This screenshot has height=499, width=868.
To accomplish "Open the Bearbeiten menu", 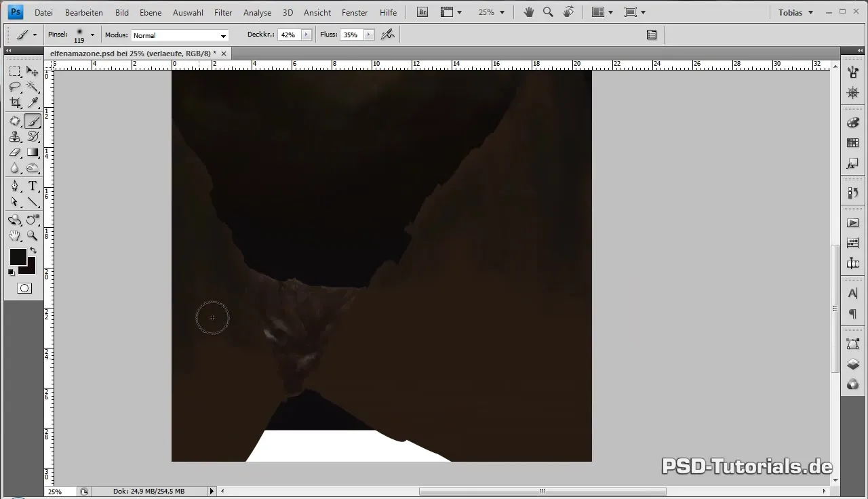I will [84, 12].
